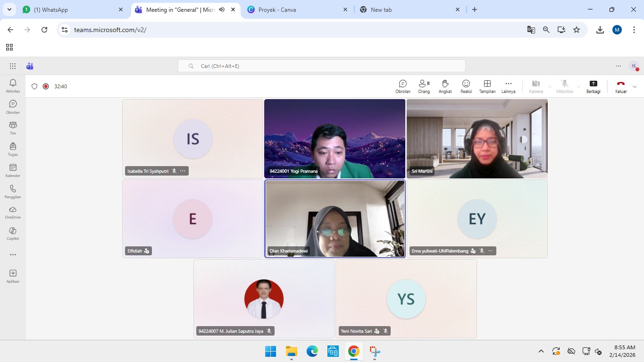Switch to the Proyek - Canva tab

tap(297, 9)
